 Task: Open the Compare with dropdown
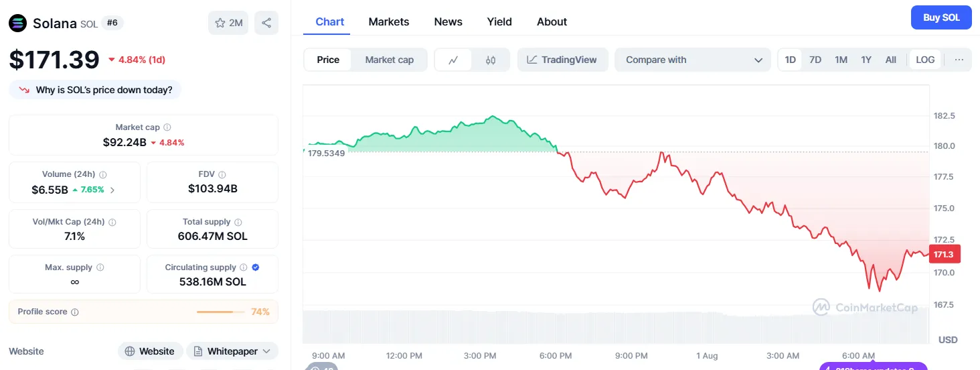[693, 60]
